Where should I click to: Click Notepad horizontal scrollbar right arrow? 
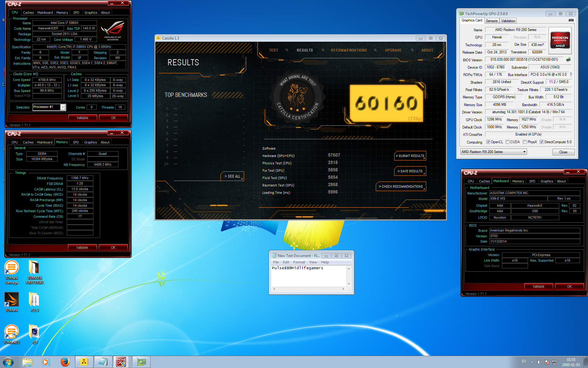click(x=343, y=289)
